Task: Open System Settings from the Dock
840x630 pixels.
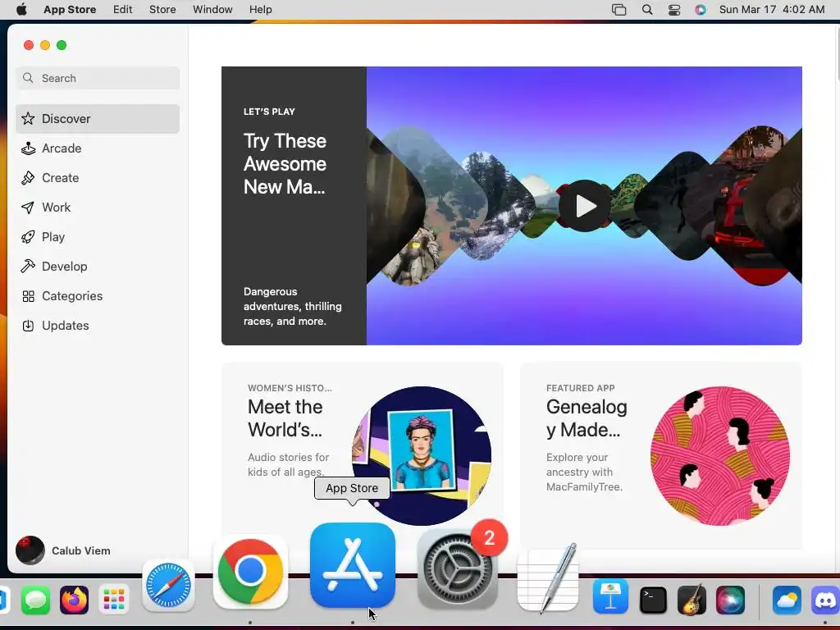Action: click(x=458, y=569)
